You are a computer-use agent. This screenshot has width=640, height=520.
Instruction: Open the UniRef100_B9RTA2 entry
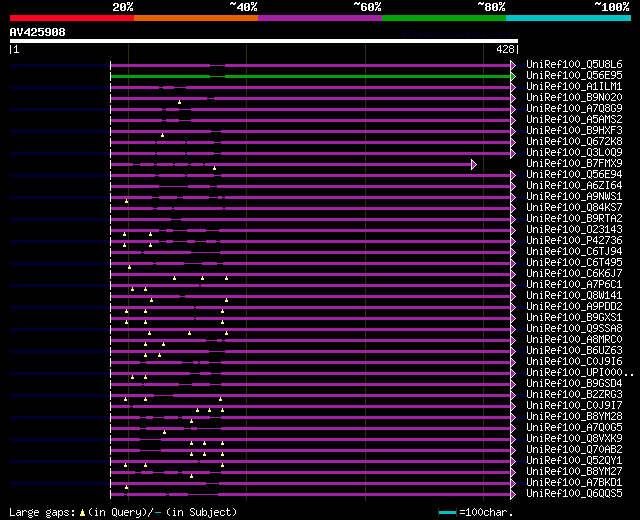pyautogui.click(x=574, y=218)
